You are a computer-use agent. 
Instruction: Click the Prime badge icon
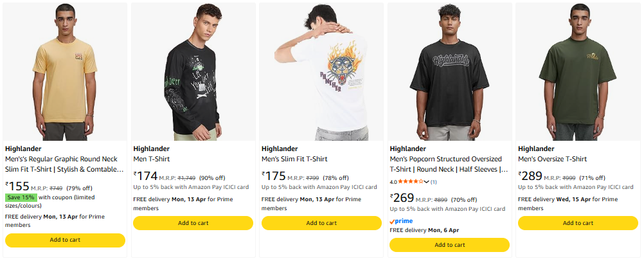(401, 221)
